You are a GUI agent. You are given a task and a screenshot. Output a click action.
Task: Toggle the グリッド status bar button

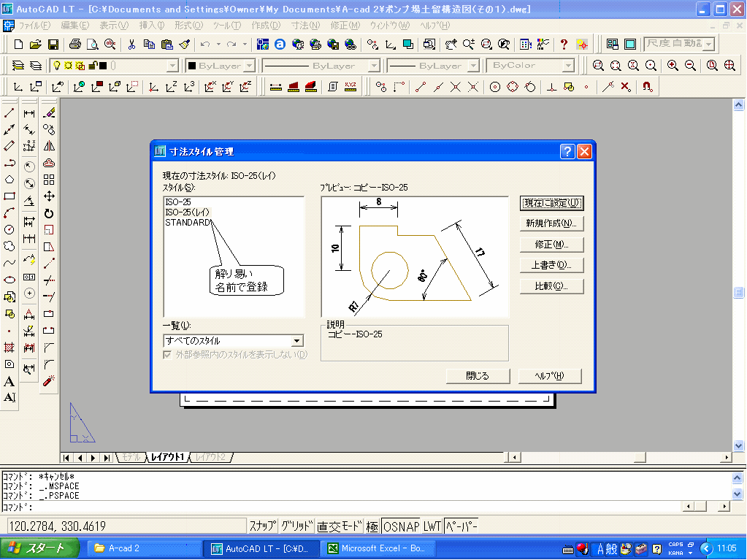click(x=296, y=526)
